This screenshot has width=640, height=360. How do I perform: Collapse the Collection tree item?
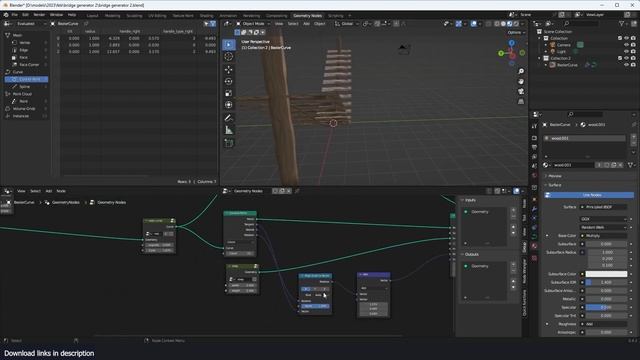[539, 38]
